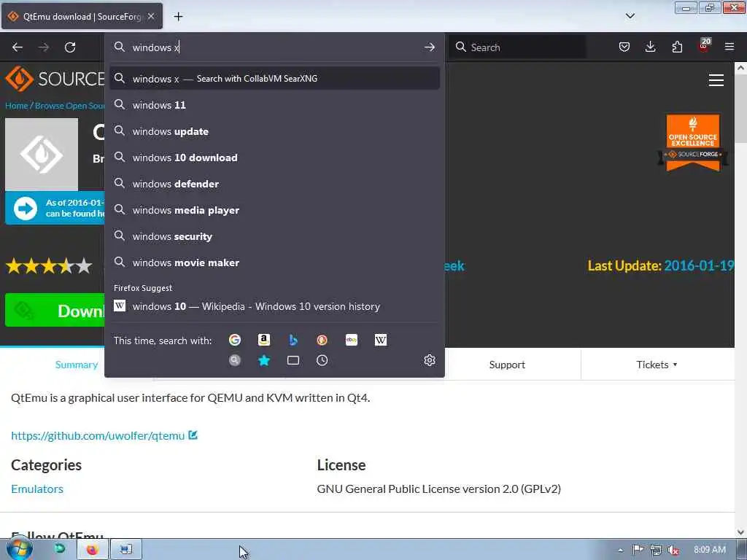Image resolution: width=747 pixels, height=560 pixels.
Task: Close the QtEmu download tab
Action: coord(150,16)
